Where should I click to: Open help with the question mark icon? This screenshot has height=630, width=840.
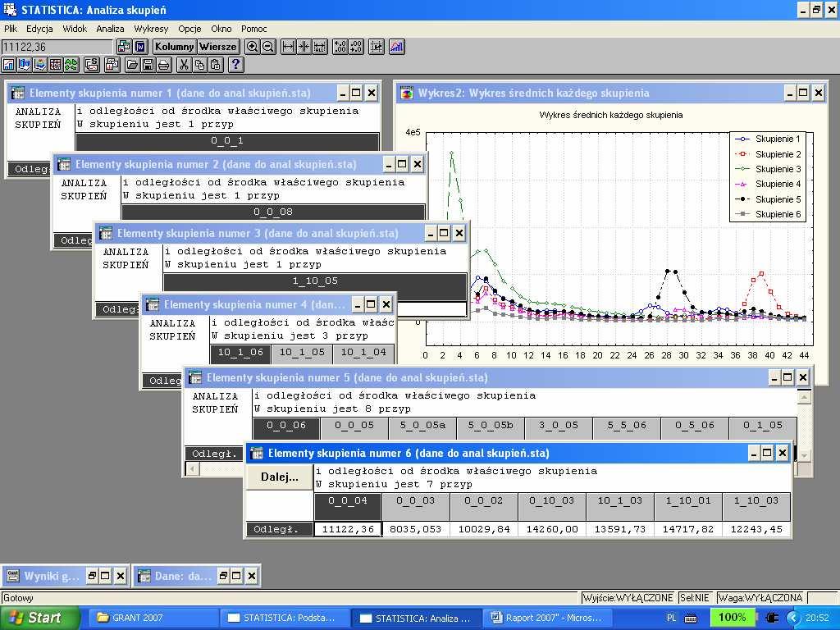point(235,65)
